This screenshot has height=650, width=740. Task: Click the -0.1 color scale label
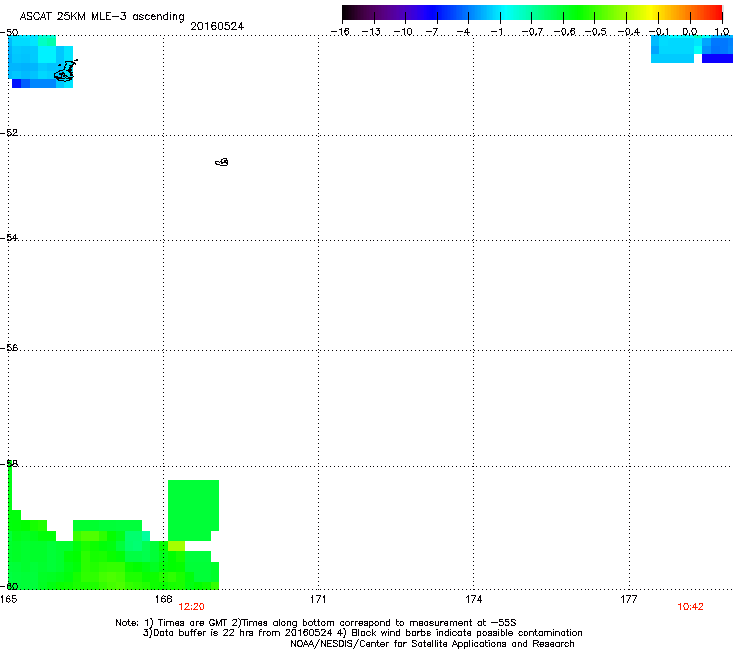tap(659, 32)
